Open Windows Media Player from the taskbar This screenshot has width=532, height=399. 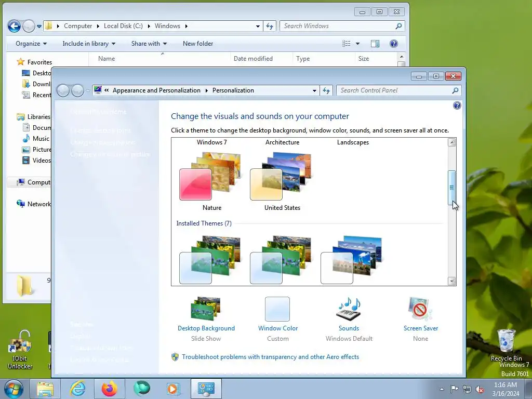tap(174, 389)
